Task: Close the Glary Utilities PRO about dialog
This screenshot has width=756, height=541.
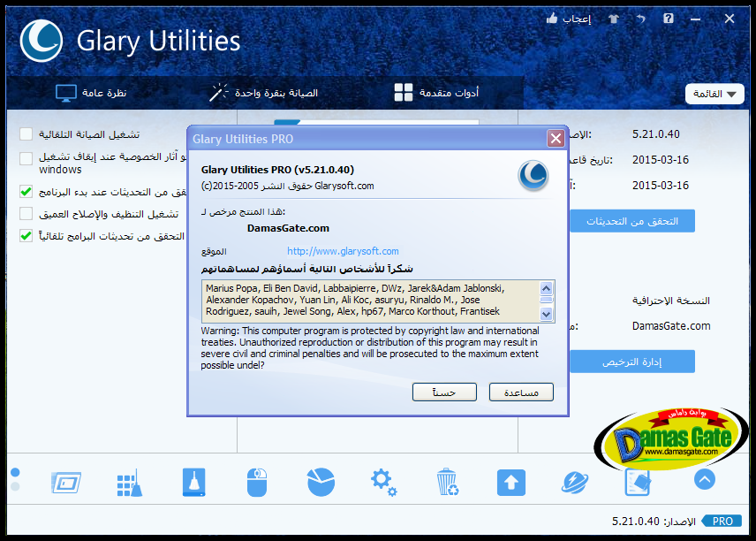Action: [556, 139]
